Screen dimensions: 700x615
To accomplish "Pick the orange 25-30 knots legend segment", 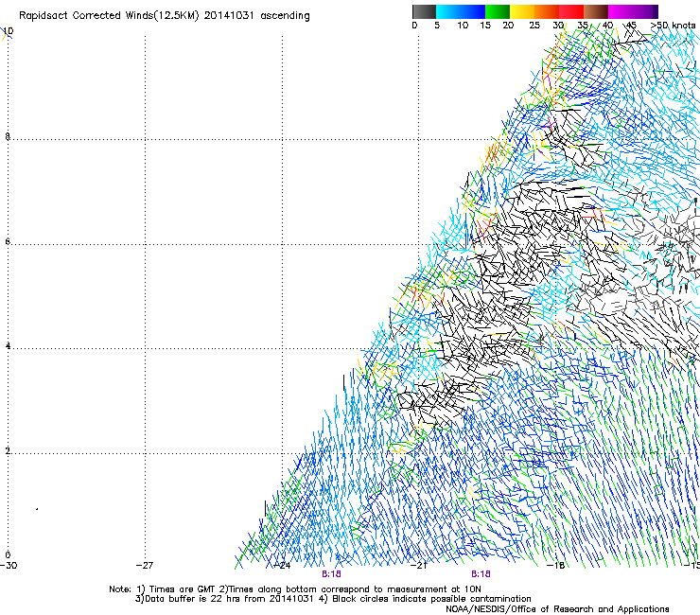I will coord(547,11).
